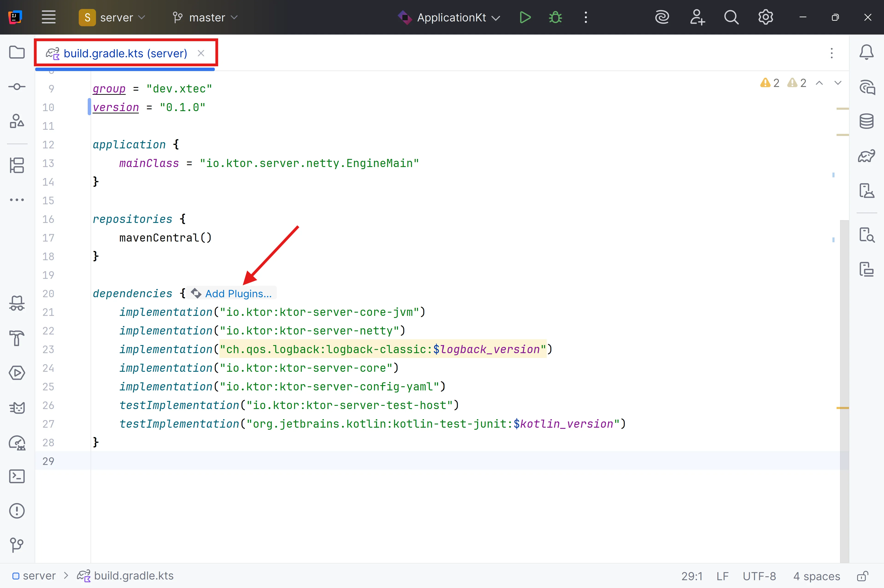
Task: Open the Database tool window
Action: [866, 121]
